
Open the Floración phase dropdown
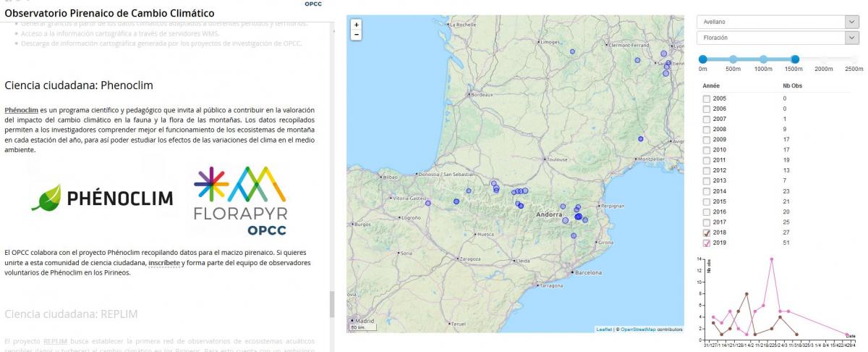tap(777, 37)
